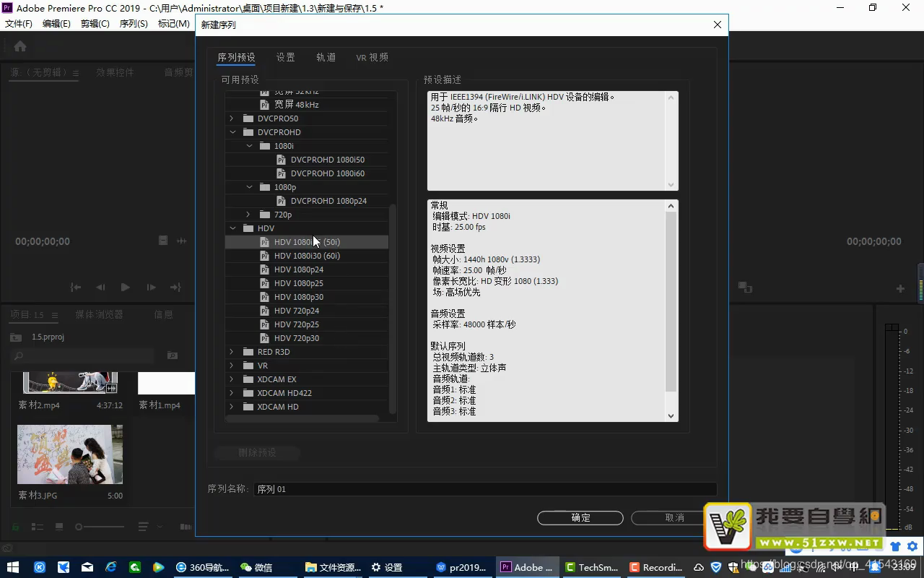Screen dimensions: 924x578
Task: Open the 文件(F) menu
Action: pyautogui.click(x=19, y=23)
